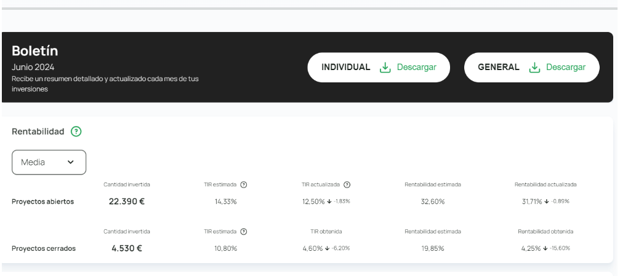Click the Junio 2024 date text
Viewport: 644px width, 276px height.
tap(33, 66)
